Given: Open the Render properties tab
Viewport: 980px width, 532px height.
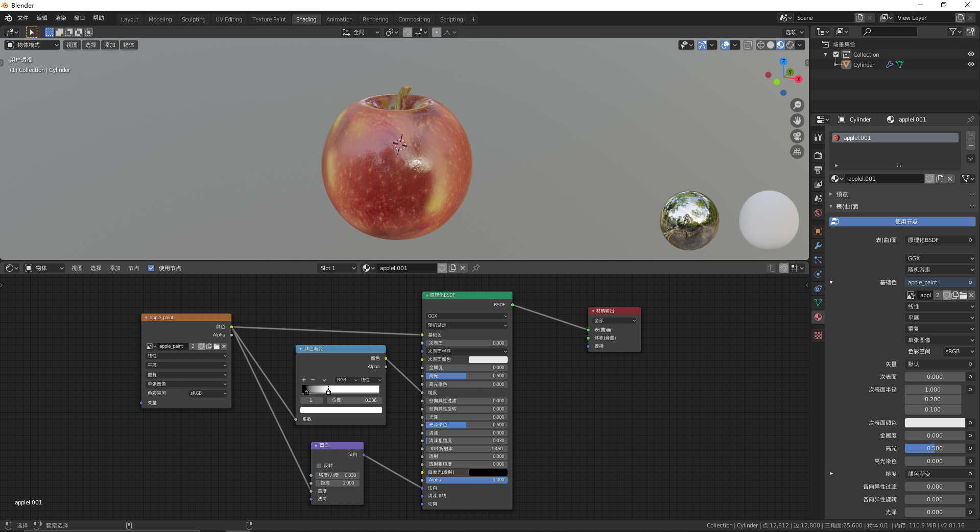Looking at the screenshot, I should click(x=818, y=155).
